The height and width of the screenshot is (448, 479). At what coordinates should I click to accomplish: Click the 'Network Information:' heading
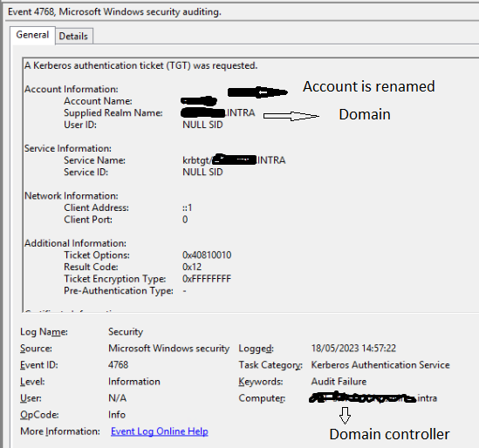click(x=72, y=196)
